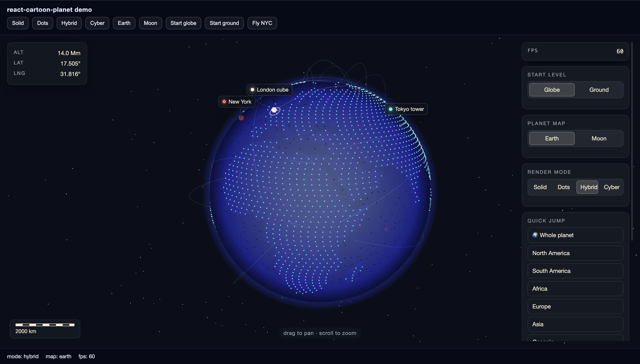Click the white London cube marker on globe
This screenshot has height=364, width=640.
tap(274, 110)
